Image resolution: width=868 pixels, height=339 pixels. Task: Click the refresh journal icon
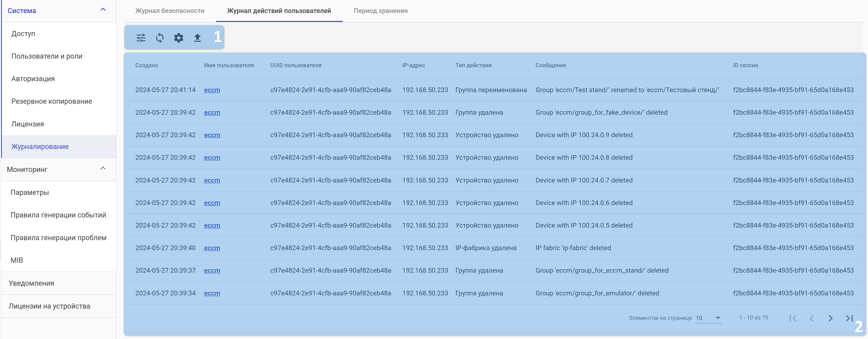(160, 38)
